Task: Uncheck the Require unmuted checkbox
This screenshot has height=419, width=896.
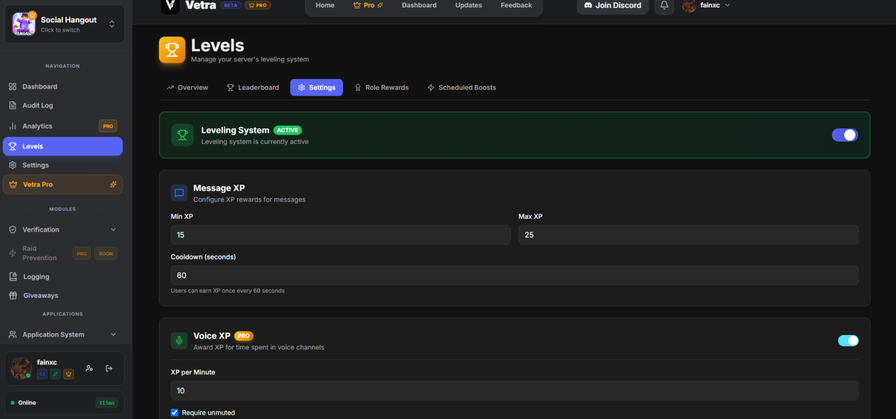Action: pyautogui.click(x=175, y=412)
